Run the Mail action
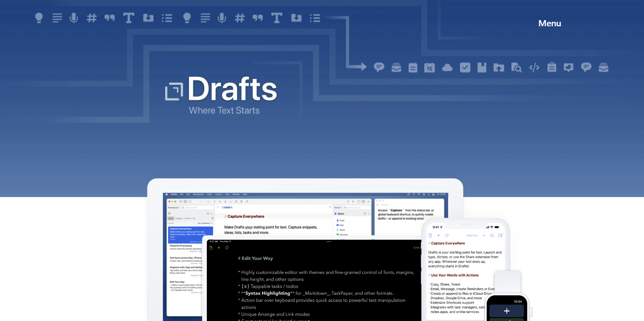Viewport: 644px width, 321px height. point(340,225)
